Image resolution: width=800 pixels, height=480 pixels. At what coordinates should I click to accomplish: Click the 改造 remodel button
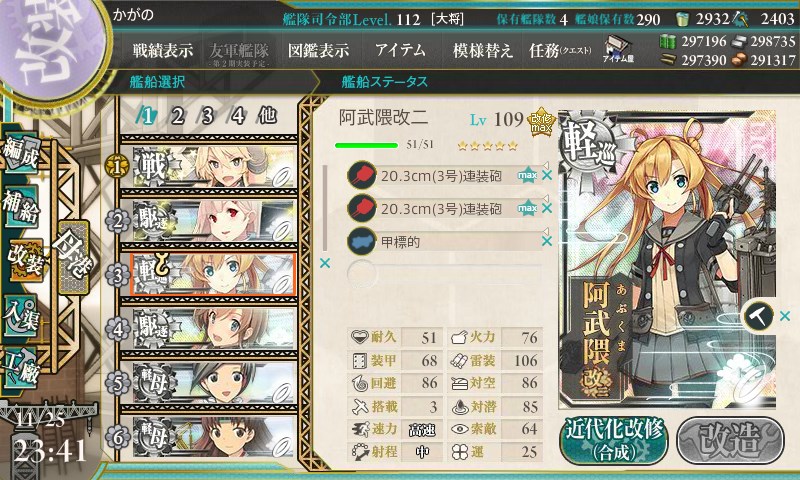pyautogui.click(x=730, y=440)
